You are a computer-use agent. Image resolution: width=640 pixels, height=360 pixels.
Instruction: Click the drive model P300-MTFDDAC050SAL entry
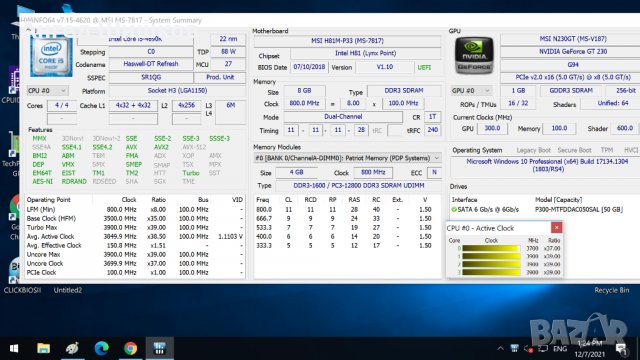point(579,209)
